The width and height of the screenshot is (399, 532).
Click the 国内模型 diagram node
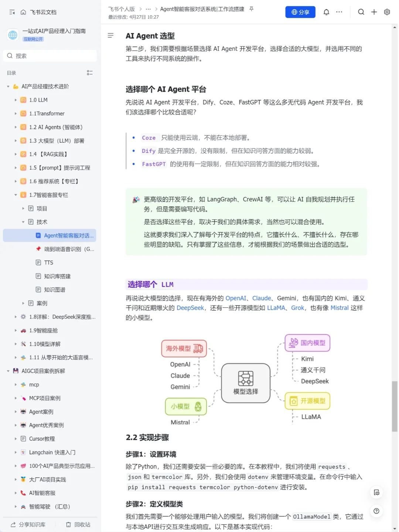[x=307, y=343]
